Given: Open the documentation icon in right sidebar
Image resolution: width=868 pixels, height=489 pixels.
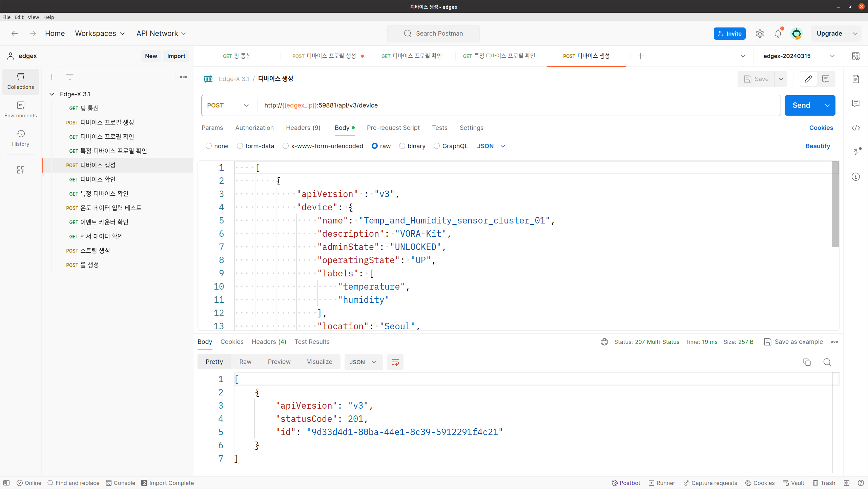Looking at the screenshot, I should [x=856, y=79].
